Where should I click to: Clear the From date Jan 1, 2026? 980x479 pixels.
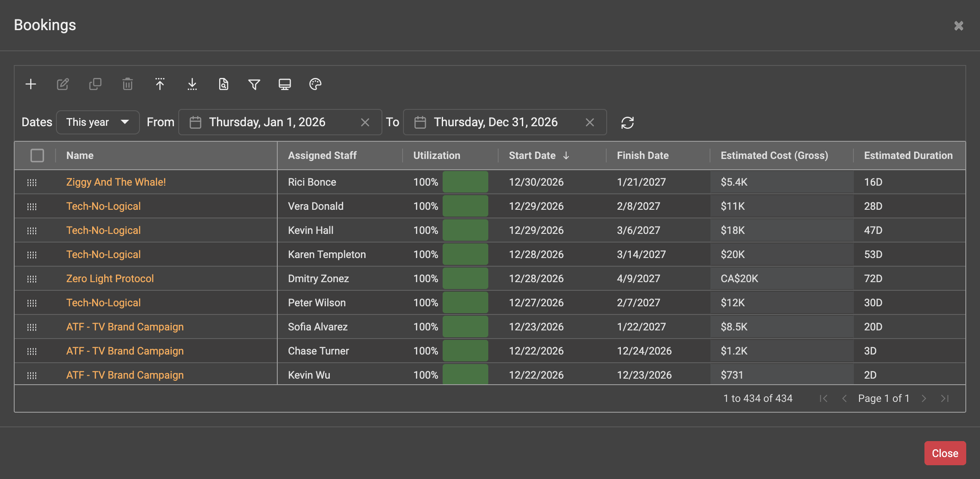(365, 122)
